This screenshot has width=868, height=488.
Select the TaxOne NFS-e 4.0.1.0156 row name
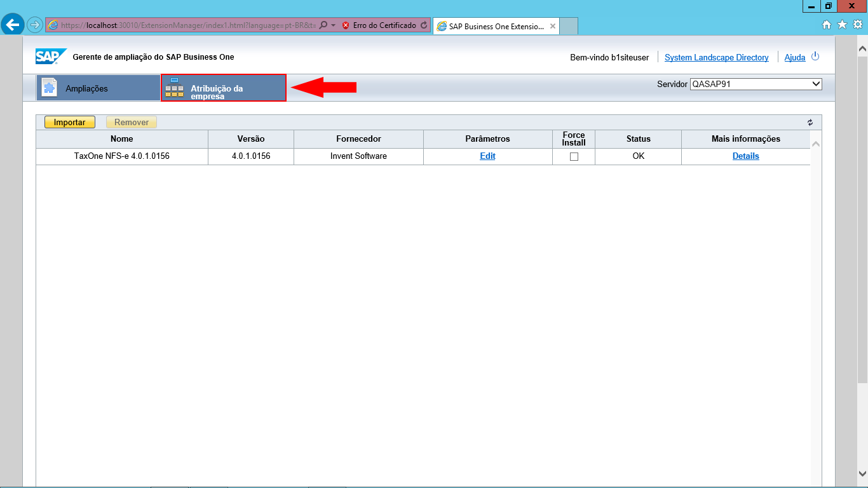122,156
